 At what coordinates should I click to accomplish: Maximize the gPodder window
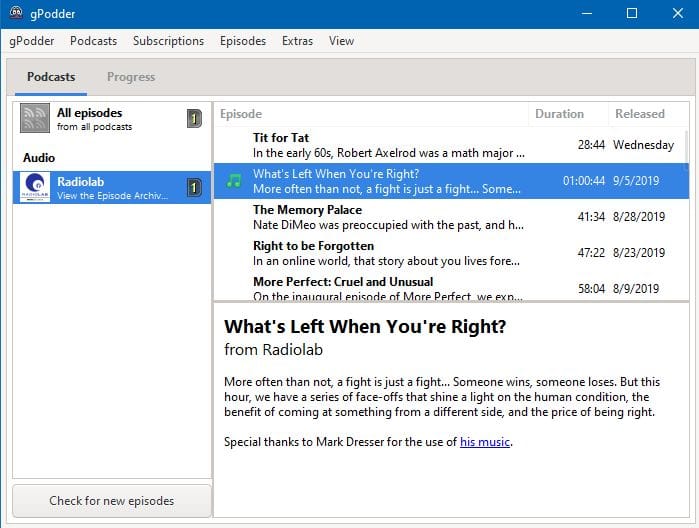(x=631, y=13)
